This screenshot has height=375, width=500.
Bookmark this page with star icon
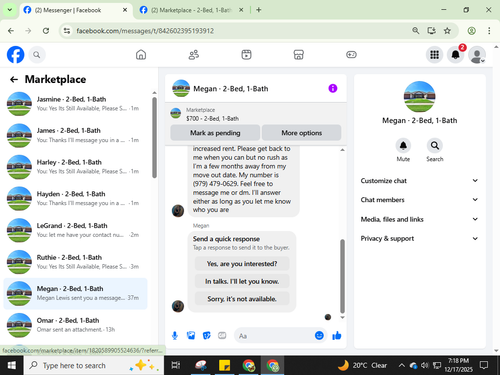tap(447, 31)
